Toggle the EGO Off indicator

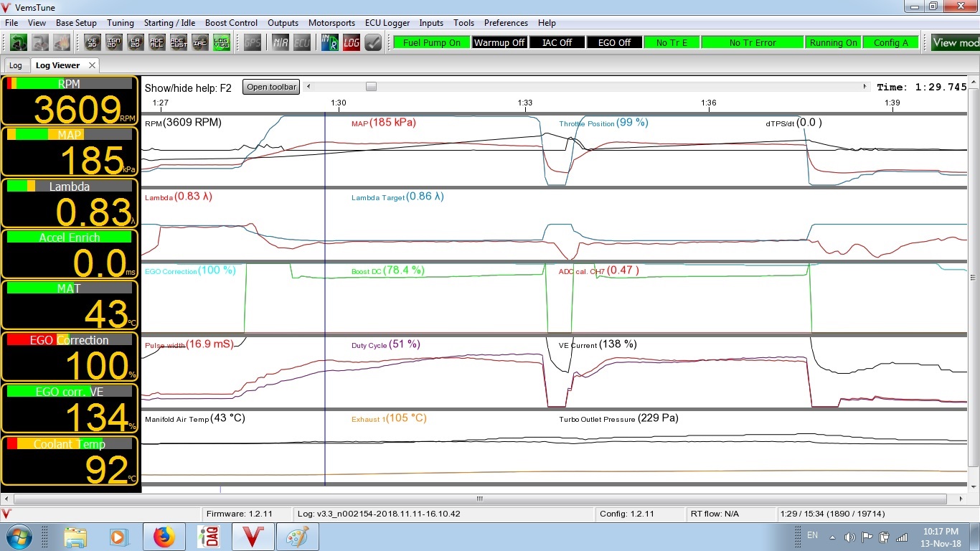point(614,42)
